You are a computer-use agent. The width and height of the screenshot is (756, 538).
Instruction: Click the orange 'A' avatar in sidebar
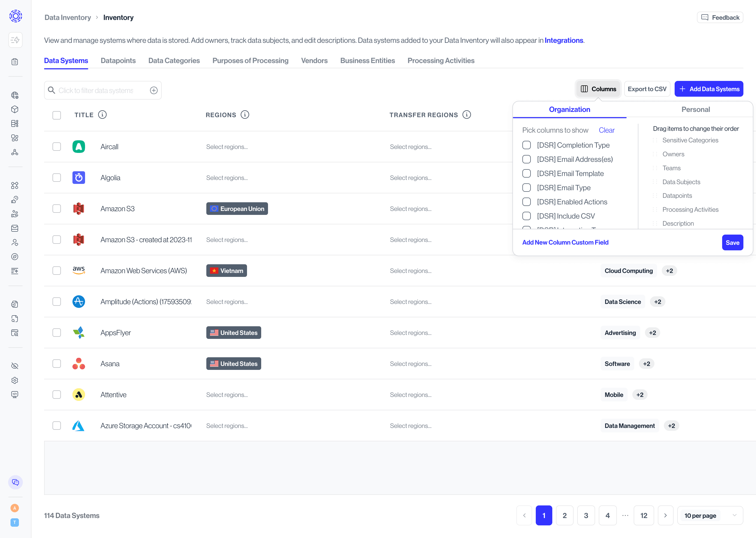[14, 508]
